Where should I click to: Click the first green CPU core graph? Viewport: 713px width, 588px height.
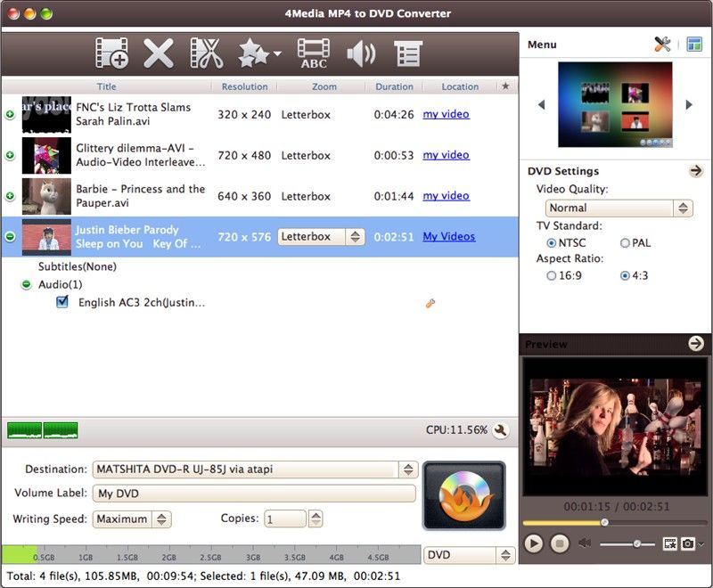pos(25,430)
